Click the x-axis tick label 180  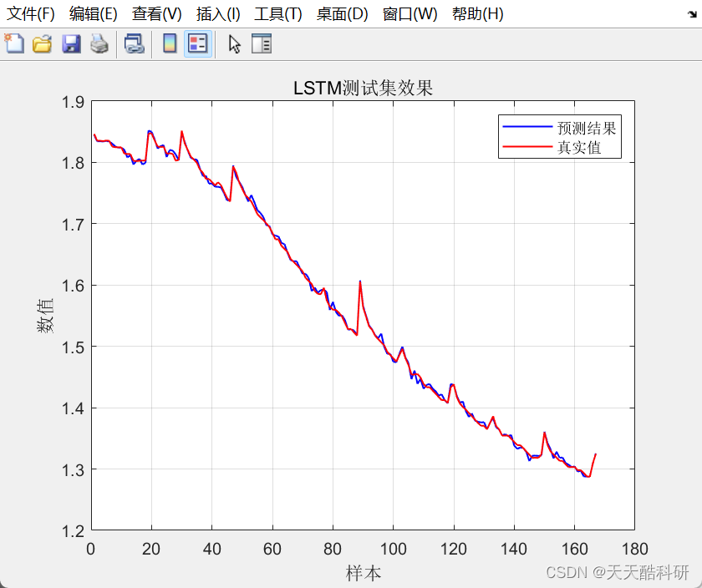635,549
